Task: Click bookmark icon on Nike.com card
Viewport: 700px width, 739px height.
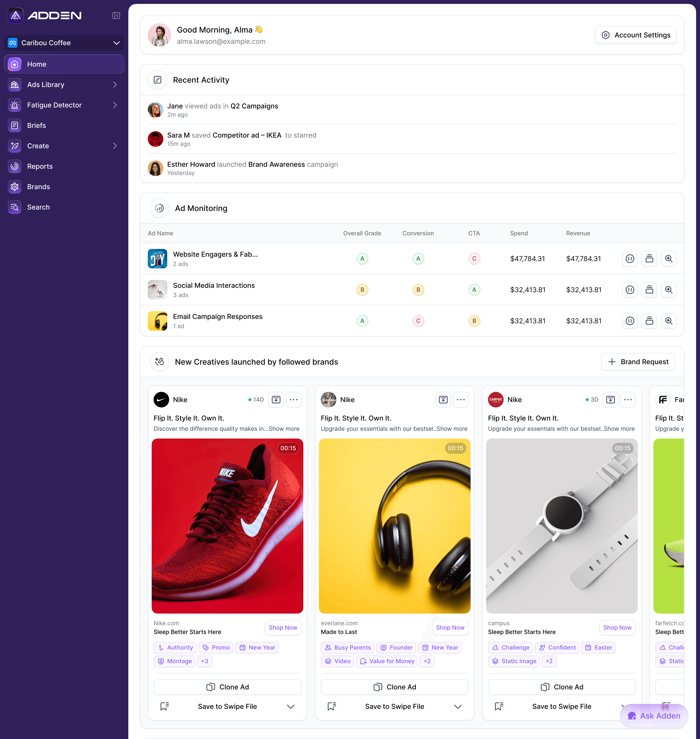Action: 165,706
